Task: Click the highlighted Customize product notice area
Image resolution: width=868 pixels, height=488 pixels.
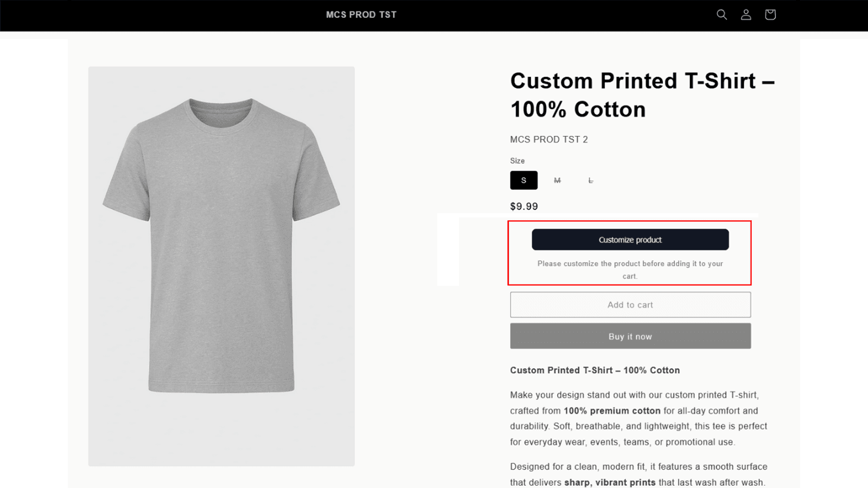Action: pos(630,269)
